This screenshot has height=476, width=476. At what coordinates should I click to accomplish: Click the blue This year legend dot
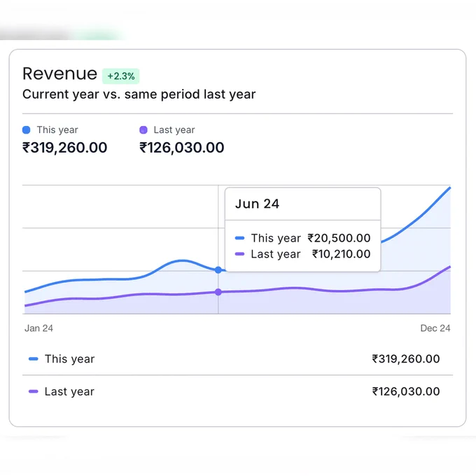click(x=27, y=130)
